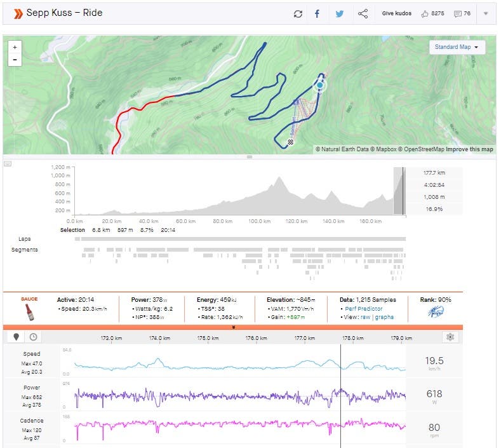501x448 pixels.
Task: Expand the header actions dropdown arrow
Action: (486, 14)
